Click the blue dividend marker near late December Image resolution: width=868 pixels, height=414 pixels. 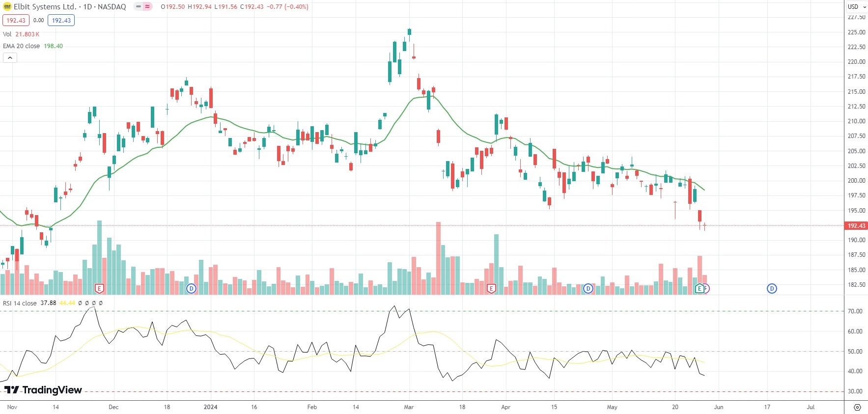[x=191, y=289]
